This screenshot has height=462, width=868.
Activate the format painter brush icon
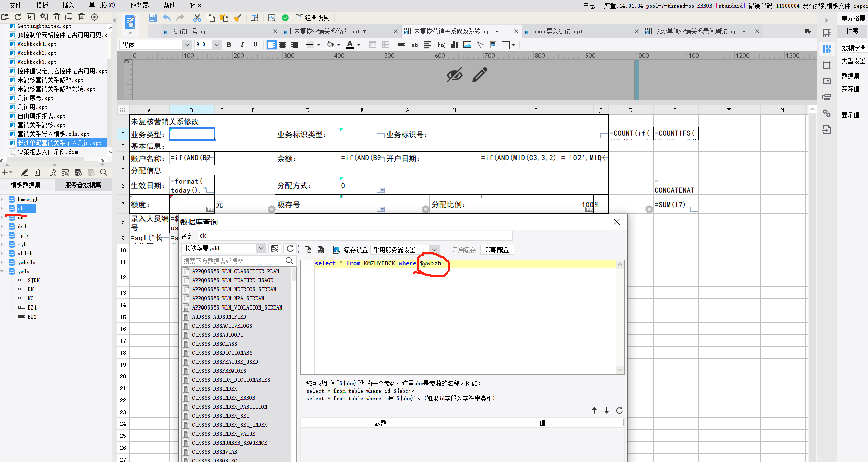pos(238,18)
